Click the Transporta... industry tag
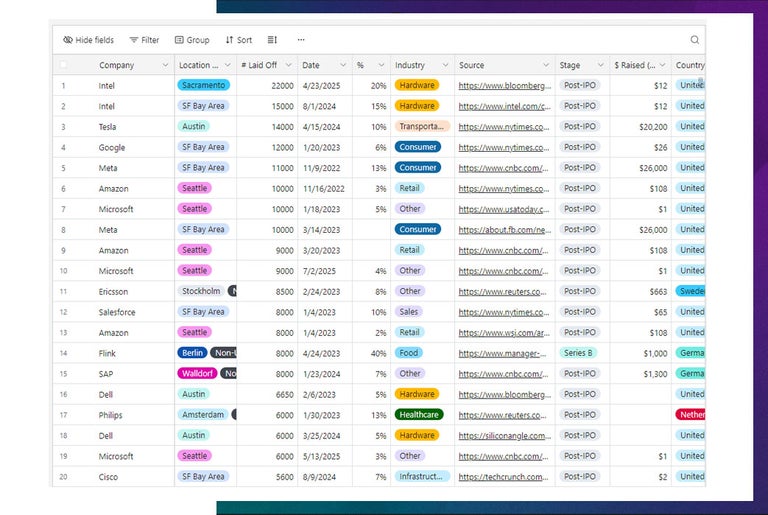This screenshot has height=515, width=768. point(422,126)
